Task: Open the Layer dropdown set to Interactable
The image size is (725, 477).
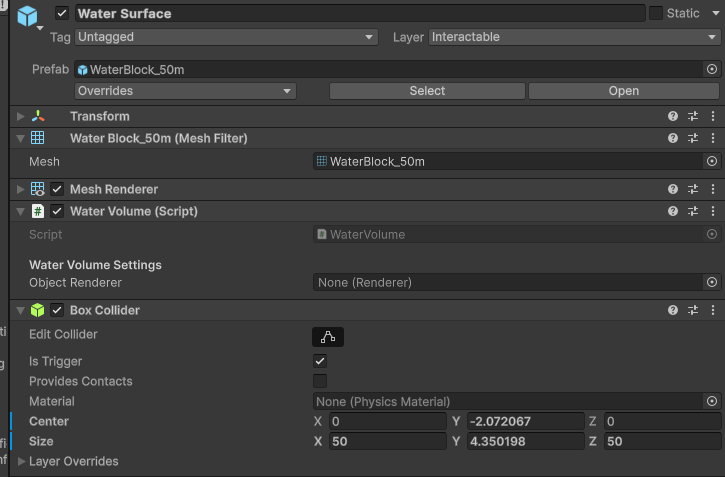Action: [x=574, y=37]
